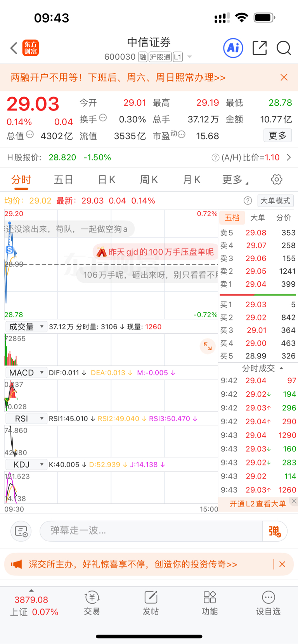This screenshot has width=298, height=644.
Task: Select 五档 order book tab
Action: pyautogui.click(x=232, y=218)
